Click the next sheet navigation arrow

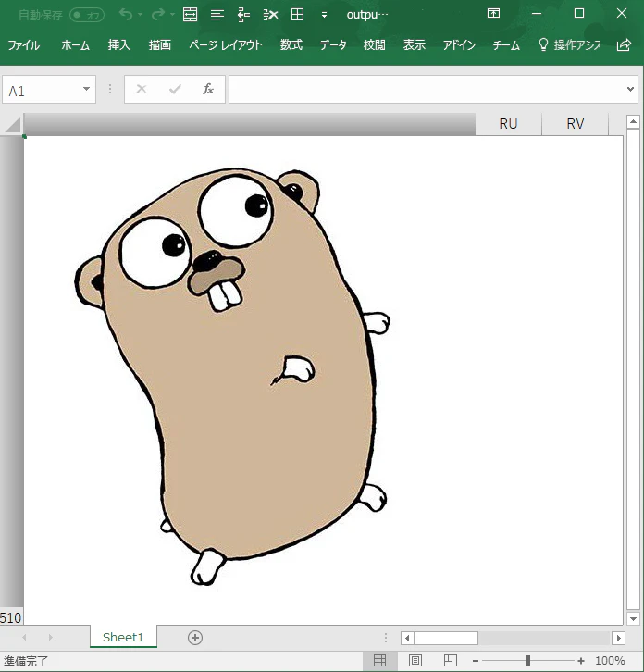[x=51, y=637]
